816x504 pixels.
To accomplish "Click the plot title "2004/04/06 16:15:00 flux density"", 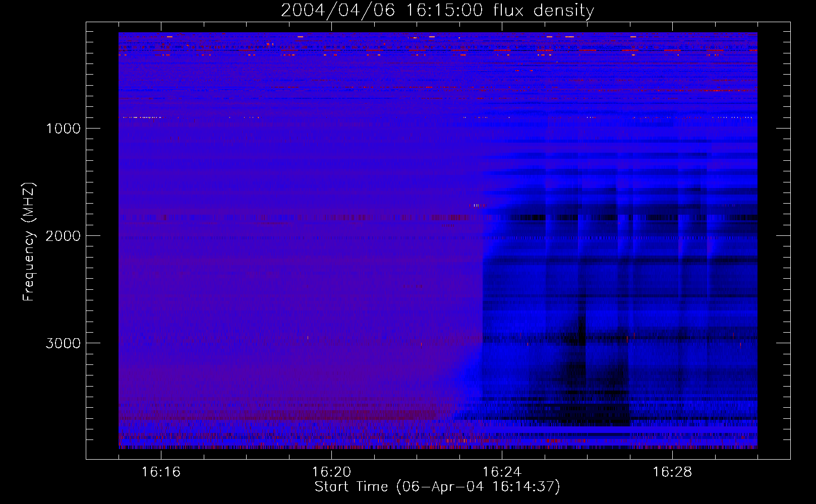I will (437, 11).
